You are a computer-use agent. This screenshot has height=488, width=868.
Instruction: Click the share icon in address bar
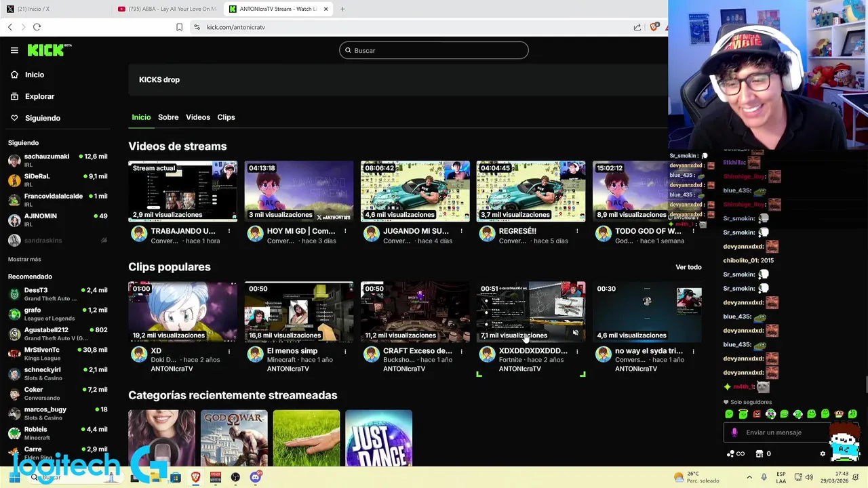637,27
